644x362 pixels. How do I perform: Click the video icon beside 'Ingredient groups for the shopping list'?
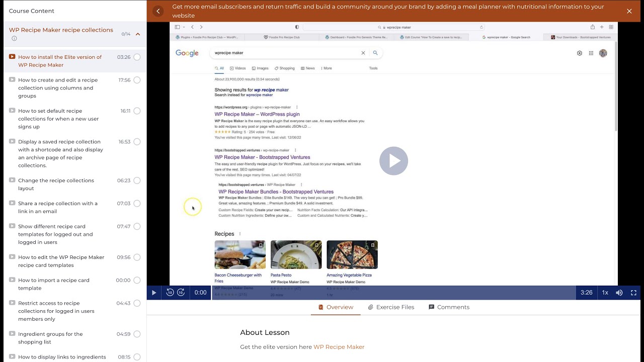[x=12, y=334]
